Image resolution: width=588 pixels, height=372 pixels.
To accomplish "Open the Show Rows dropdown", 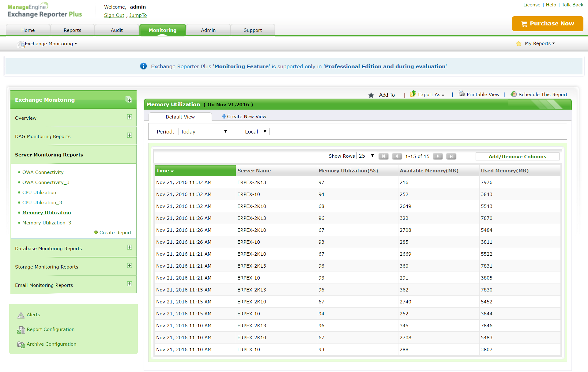I will (x=366, y=156).
